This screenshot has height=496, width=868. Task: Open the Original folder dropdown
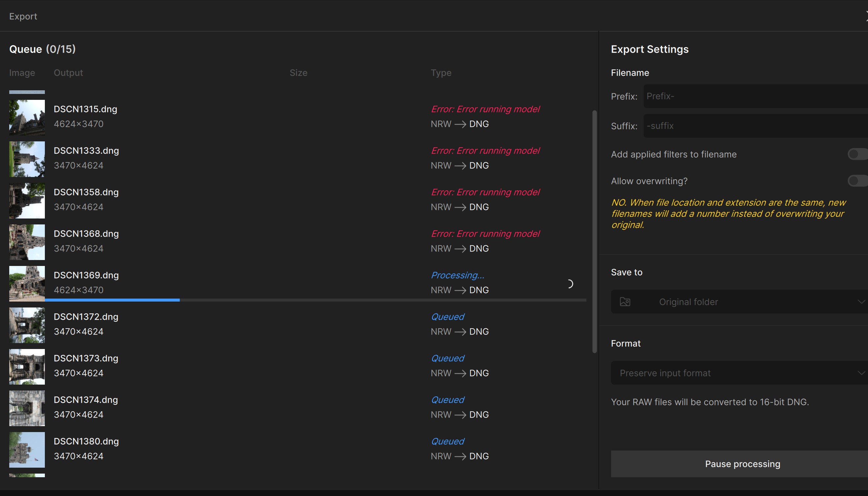click(739, 302)
